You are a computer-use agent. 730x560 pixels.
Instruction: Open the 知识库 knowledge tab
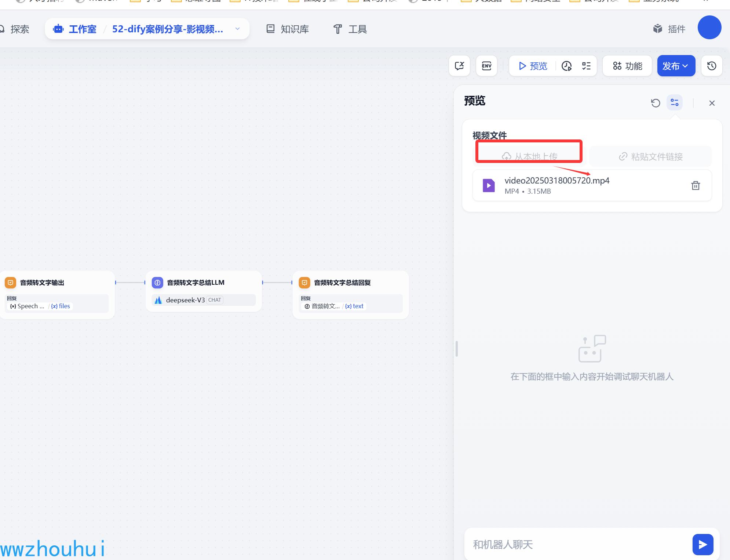point(287,29)
